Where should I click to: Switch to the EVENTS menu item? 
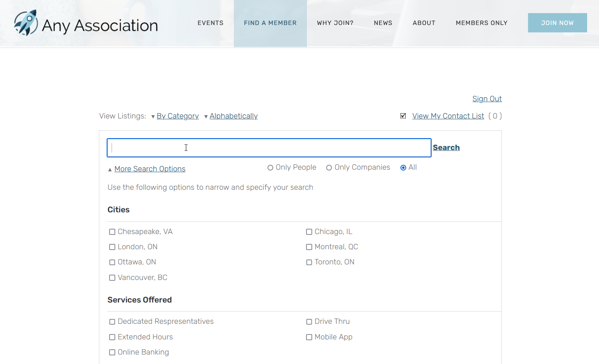click(210, 23)
